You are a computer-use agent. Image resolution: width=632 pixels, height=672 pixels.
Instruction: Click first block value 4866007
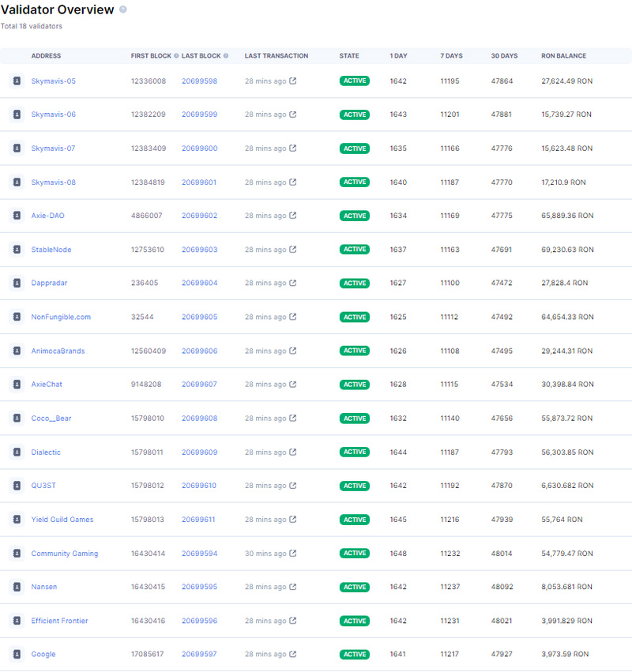(147, 216)
